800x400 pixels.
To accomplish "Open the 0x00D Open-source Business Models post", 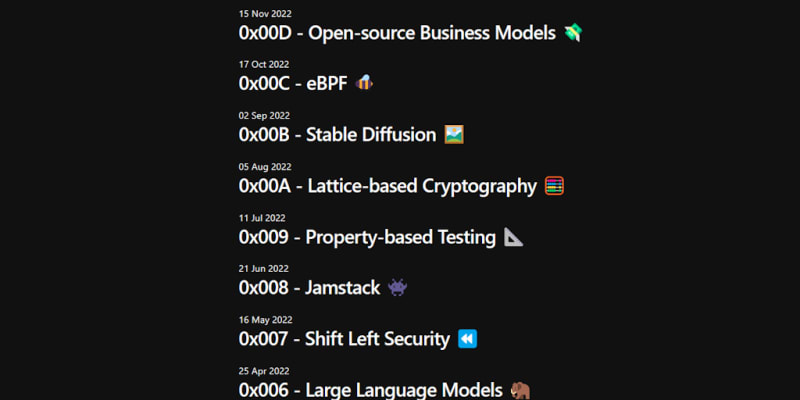I will tap(396, 33).
